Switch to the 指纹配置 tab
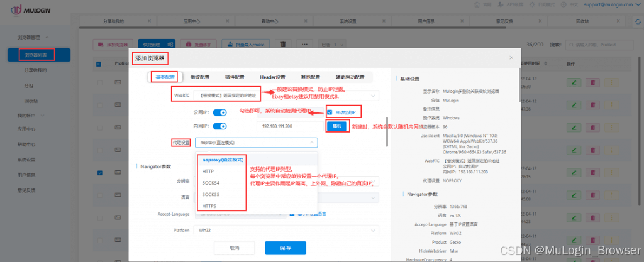Image resolution: width=644 pixels, height=262 pixels. (200, 77)
